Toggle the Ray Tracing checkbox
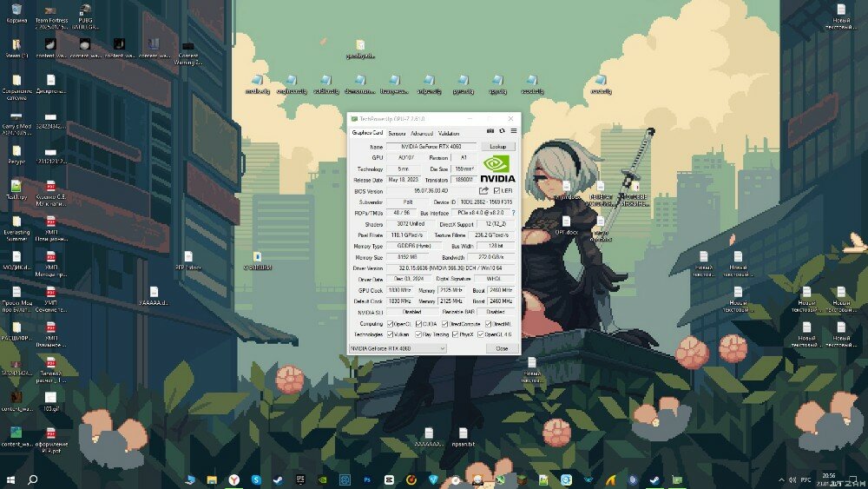 (418, 334)
